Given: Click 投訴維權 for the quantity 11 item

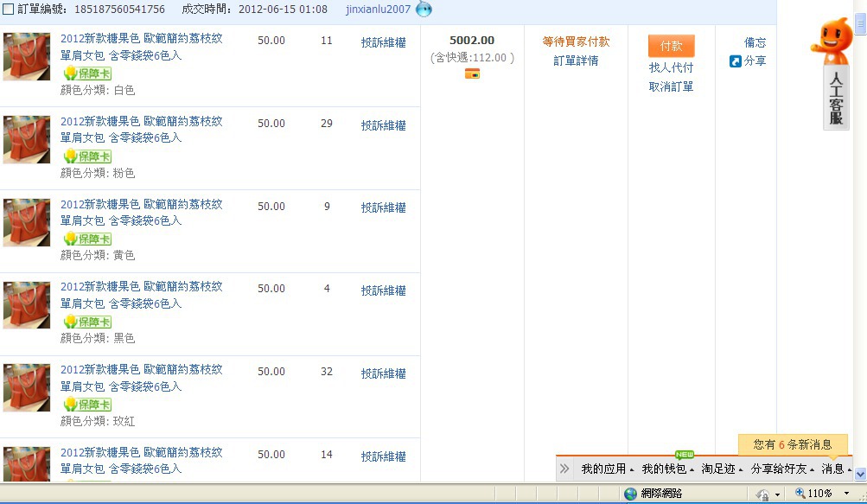Looking at the screenshot, I should (384, 42).
